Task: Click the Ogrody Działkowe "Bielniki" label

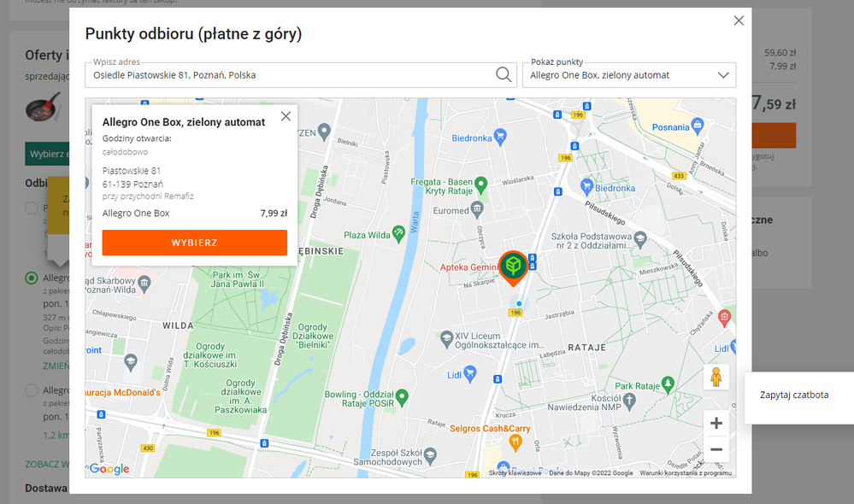Action: [313, 336]
